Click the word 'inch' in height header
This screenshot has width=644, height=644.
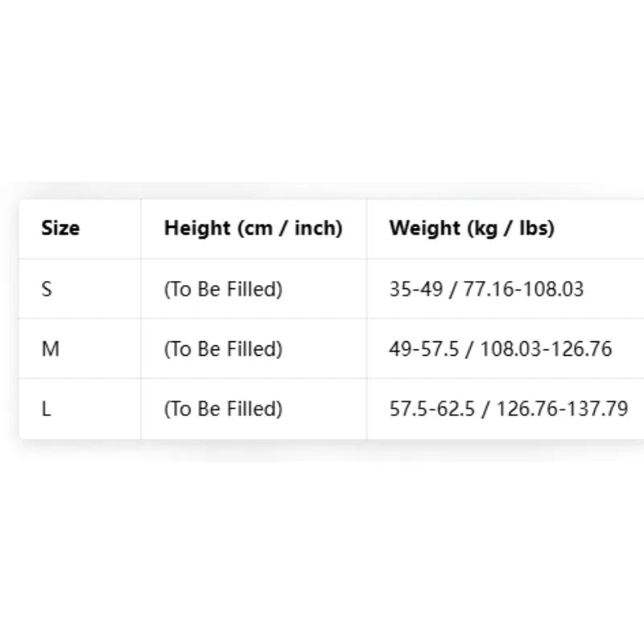(318, 229)
